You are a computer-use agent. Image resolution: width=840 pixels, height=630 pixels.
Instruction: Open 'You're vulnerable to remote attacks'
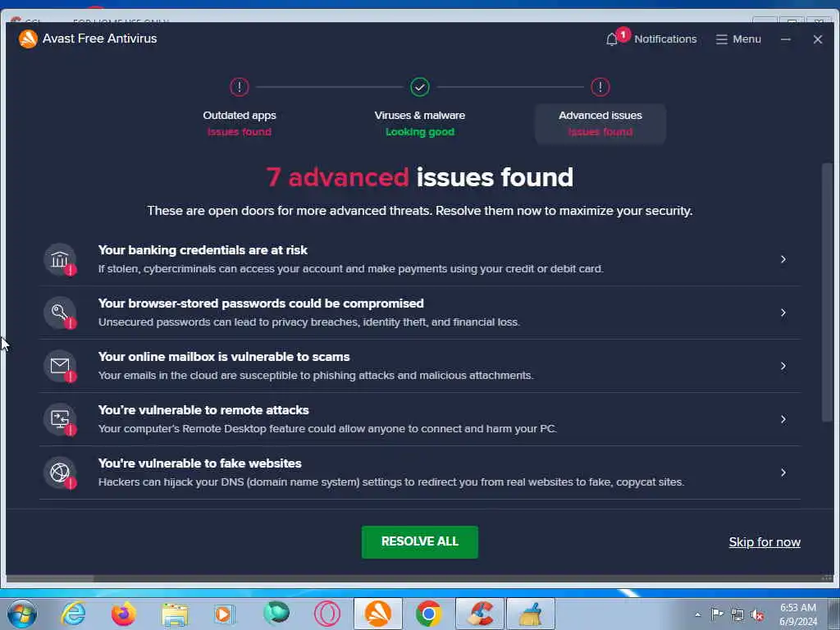[x=420, y=419]
